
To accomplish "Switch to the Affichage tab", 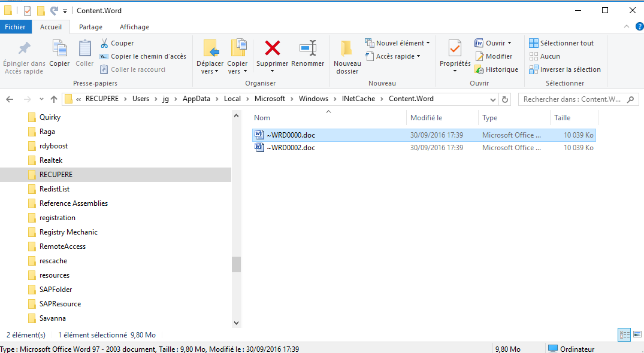I will click(134, 27).
